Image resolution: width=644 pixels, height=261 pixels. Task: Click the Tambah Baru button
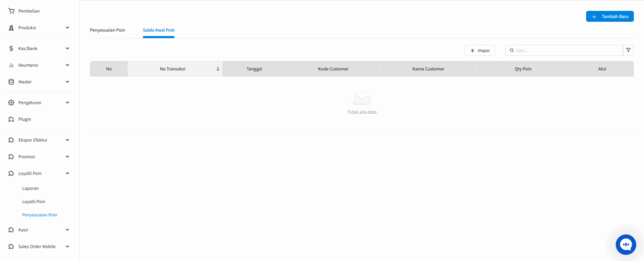tap(610, 16)
